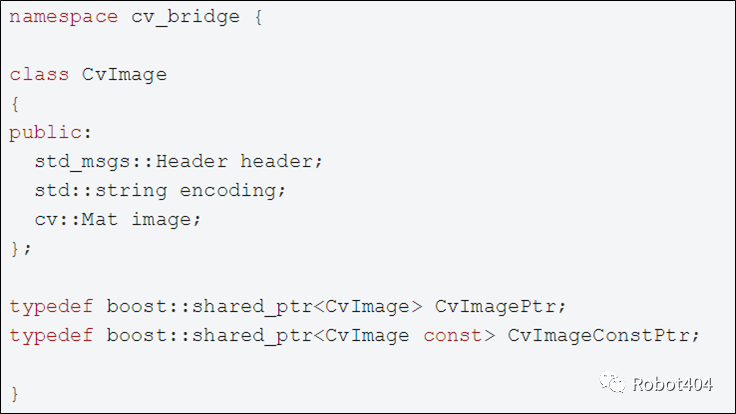Click the public: access specifier
736x414 pixels.
point(50,133)
